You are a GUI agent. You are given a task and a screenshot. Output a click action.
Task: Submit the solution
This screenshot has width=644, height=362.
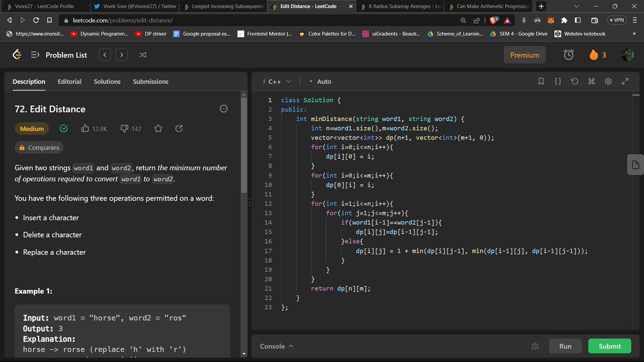click(610, 346)
